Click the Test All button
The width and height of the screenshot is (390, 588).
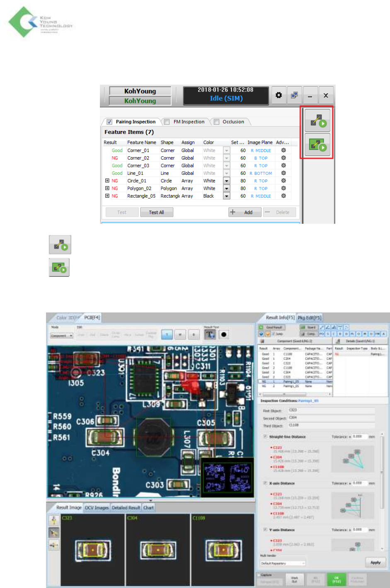point(156,212)
